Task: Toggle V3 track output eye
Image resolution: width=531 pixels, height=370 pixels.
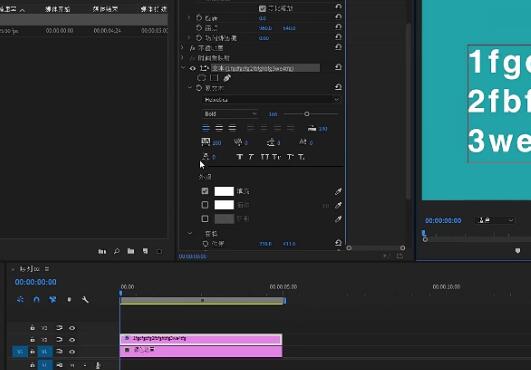Action: [72, 328]
